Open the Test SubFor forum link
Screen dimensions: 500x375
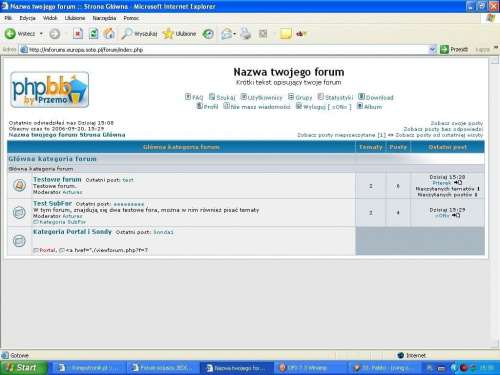click(52, 203)
